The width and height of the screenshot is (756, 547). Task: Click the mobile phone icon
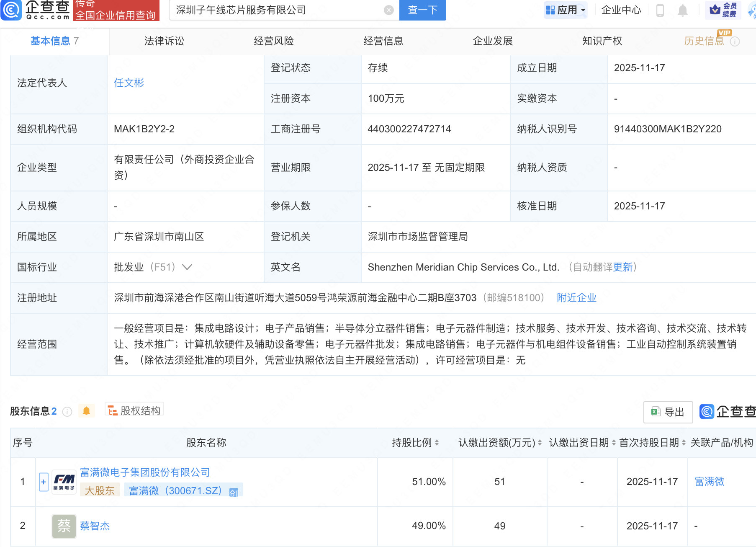coord(660,10)
